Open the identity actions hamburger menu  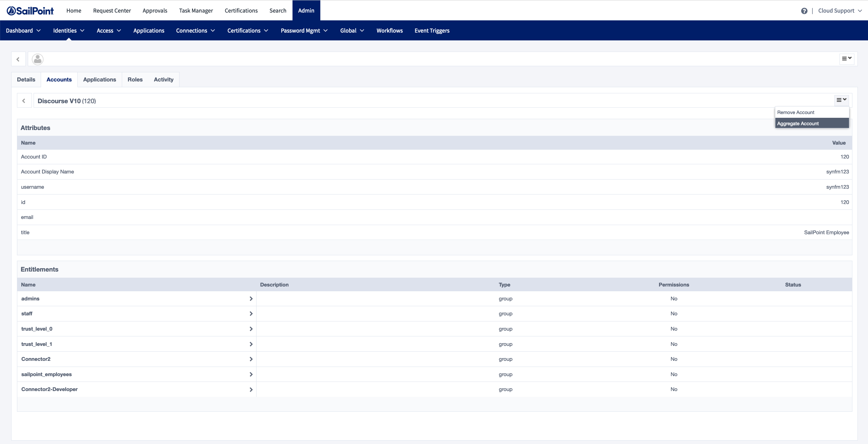point(846,59)
